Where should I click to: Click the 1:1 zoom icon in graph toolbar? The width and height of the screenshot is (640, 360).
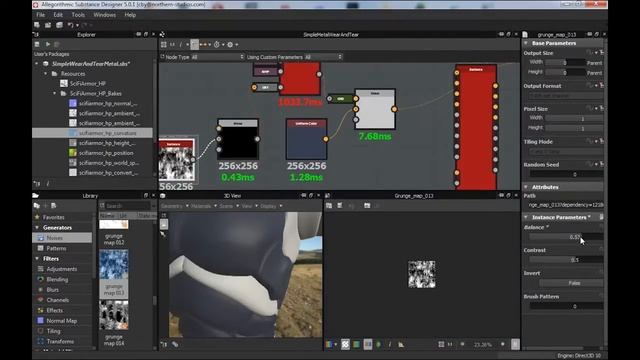(172, 44)
